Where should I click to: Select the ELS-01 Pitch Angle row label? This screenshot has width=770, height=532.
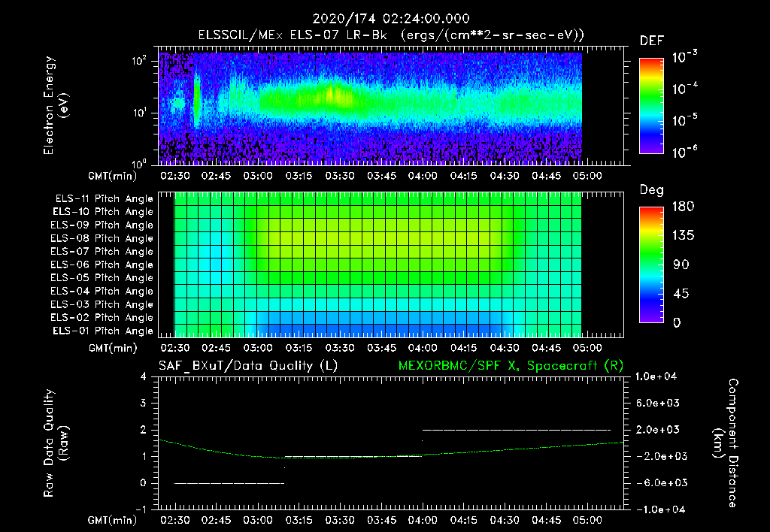coord(103,331)
